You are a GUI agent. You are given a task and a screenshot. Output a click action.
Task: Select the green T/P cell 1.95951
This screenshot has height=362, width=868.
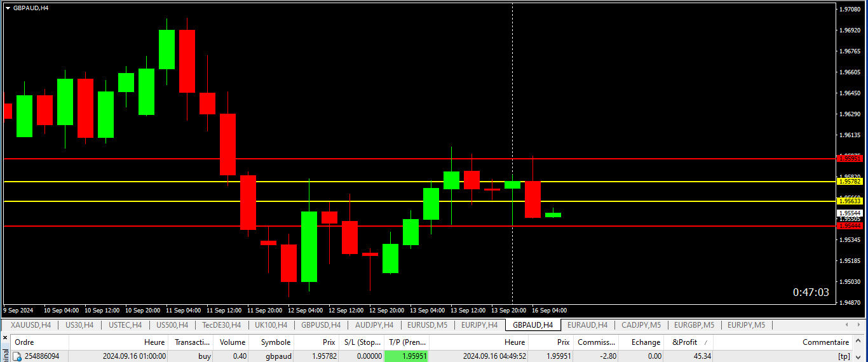[x=407, y=356]
